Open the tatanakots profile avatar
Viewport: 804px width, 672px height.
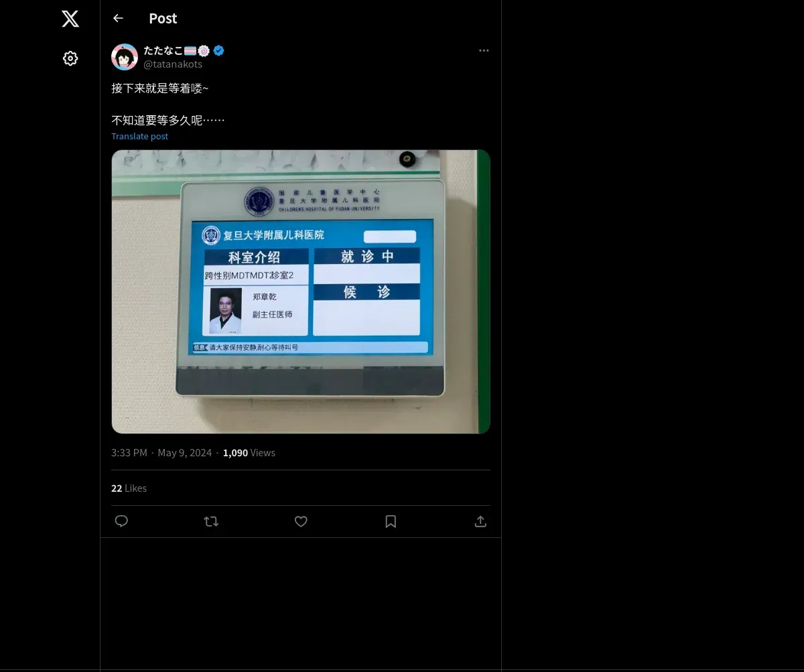tap(125, 57)
